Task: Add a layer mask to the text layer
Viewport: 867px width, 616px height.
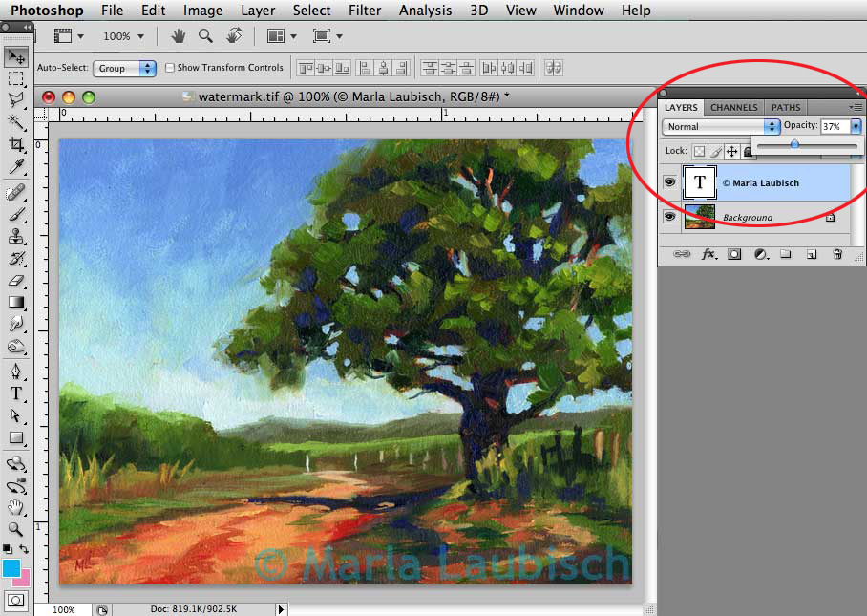Action: coord(734,254)
